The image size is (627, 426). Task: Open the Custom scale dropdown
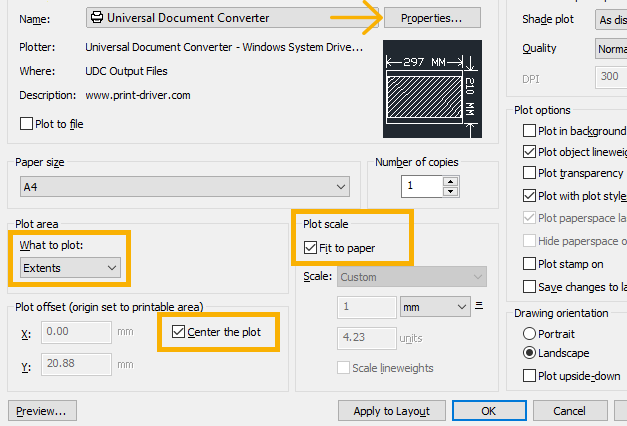click(412, 277)
